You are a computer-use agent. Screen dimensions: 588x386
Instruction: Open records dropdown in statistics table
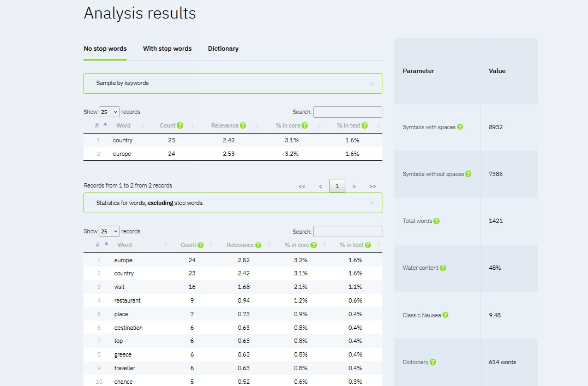pos(109,231)
